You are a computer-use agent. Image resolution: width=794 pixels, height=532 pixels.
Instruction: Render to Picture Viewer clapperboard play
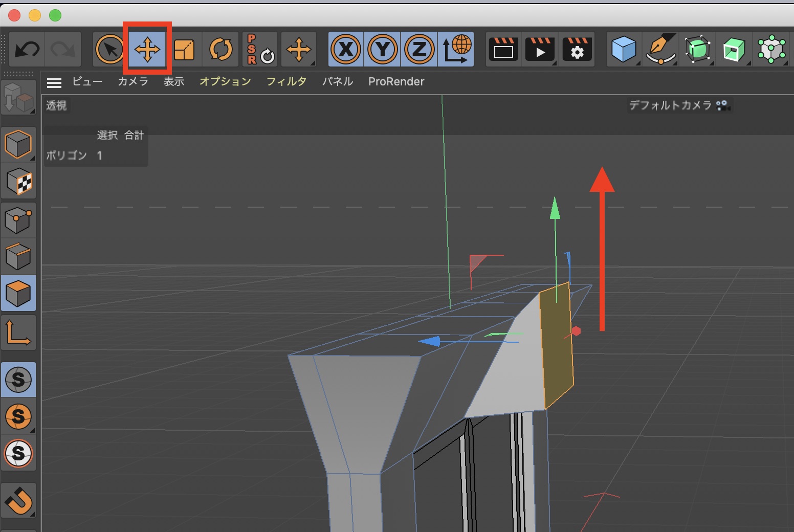coord(540,50)
